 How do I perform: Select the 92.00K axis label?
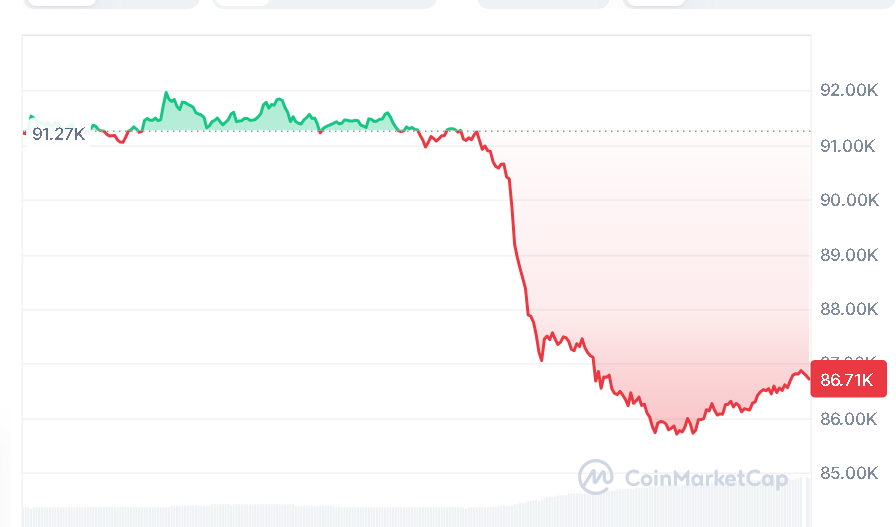click(848, 91)
